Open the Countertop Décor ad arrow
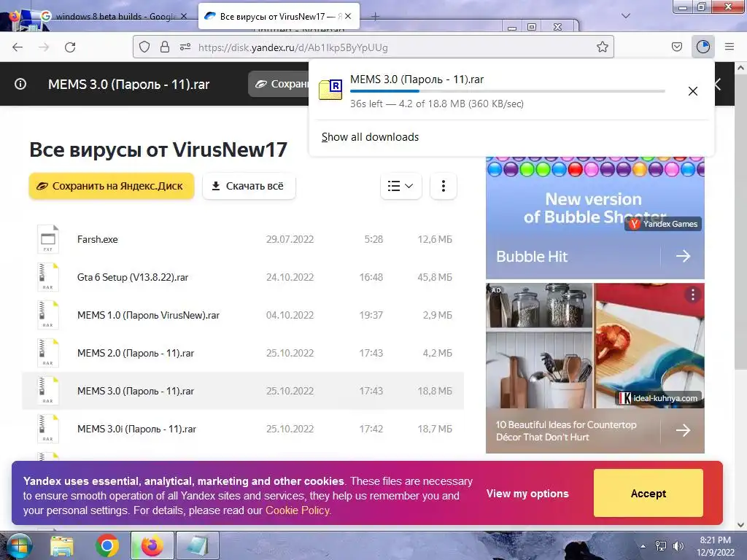This screenshot has width=747, height=560. coord(683,430)
